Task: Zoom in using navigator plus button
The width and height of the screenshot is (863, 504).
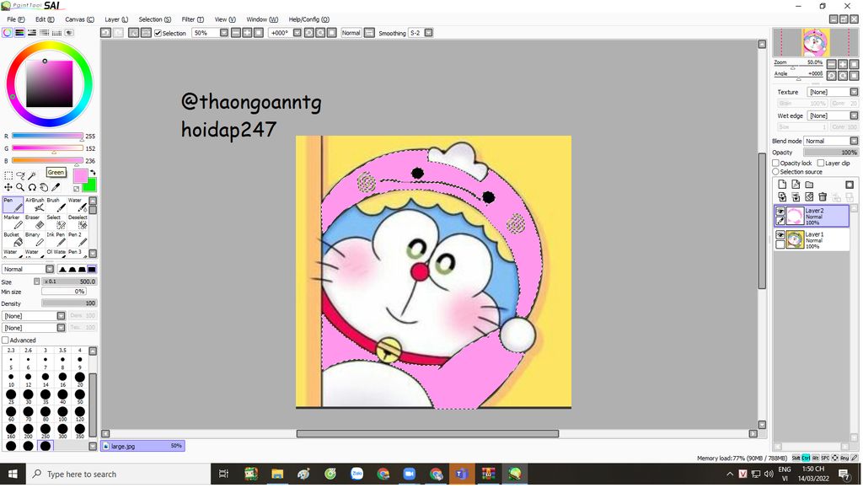Action: click(x=843, y=64)
